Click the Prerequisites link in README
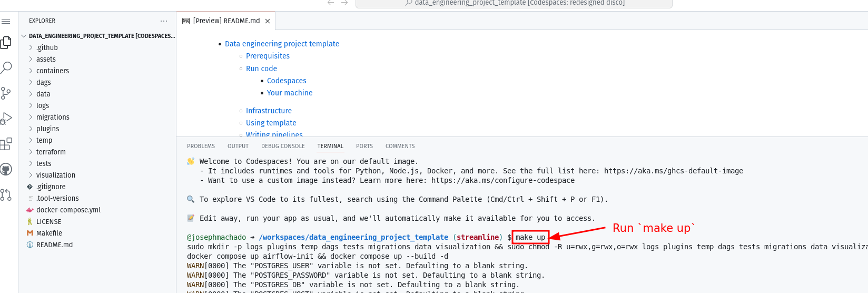Viewport: 868px width, 293px height. coord(268,56)
